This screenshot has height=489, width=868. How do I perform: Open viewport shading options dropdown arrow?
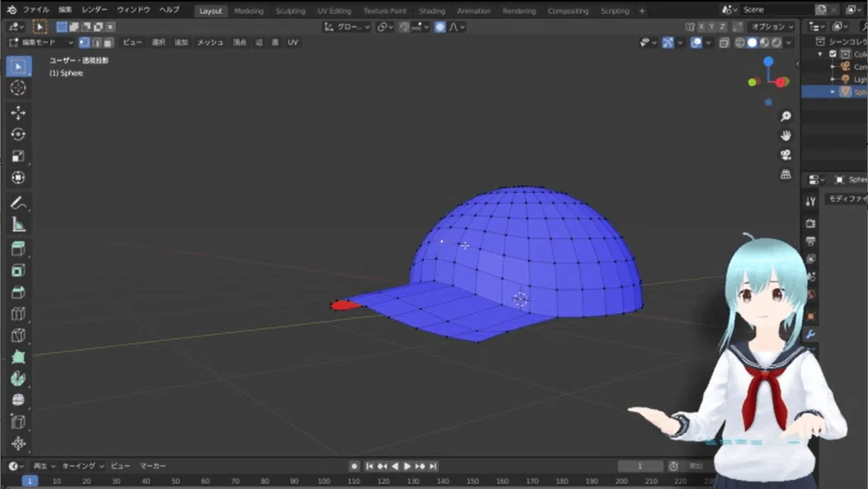(x=789, y=43)
